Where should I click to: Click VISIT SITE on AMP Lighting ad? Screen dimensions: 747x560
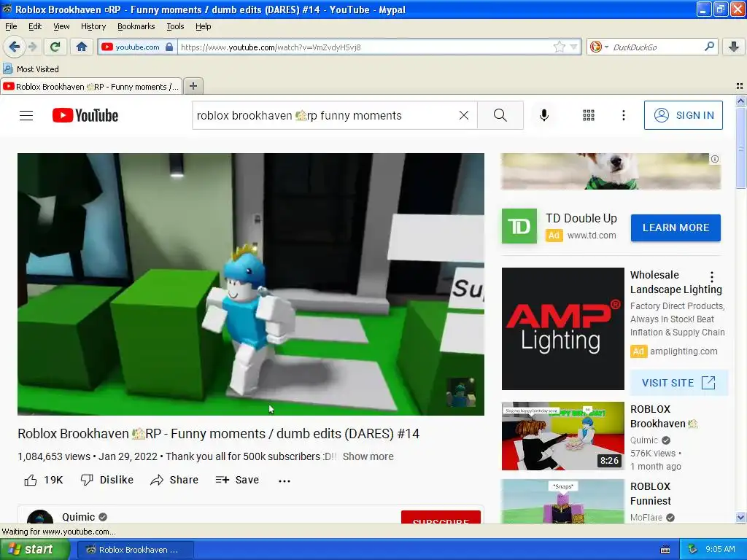(x=679, y=383)
